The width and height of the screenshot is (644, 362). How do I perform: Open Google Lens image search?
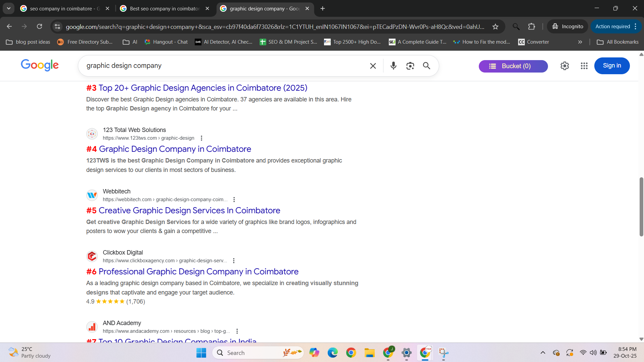[410, 66]
